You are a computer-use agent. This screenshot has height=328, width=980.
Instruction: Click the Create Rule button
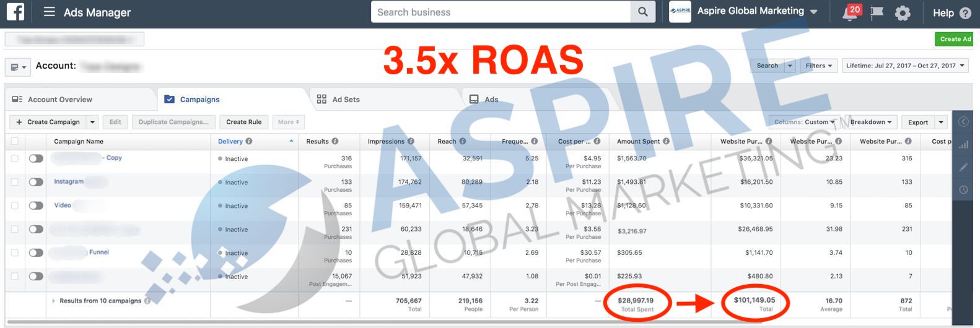244,122
